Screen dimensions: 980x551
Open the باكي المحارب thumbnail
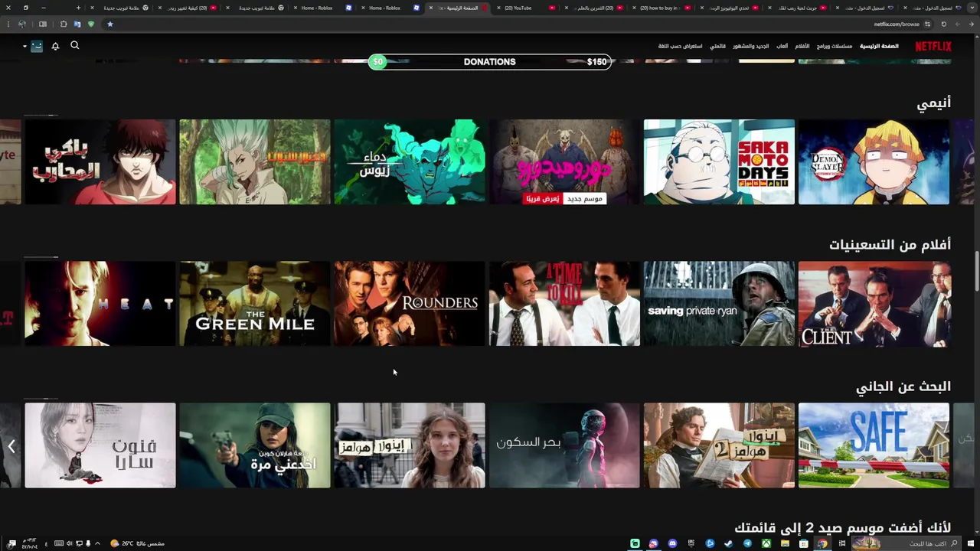[x=100, y=161]
